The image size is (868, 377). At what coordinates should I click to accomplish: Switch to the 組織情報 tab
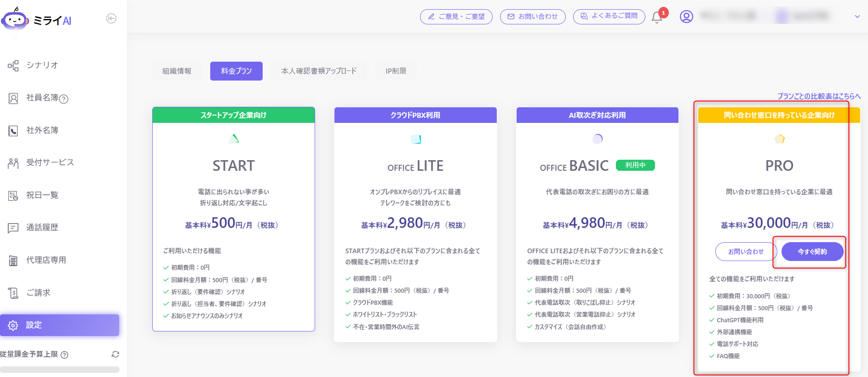pos(177,71)
